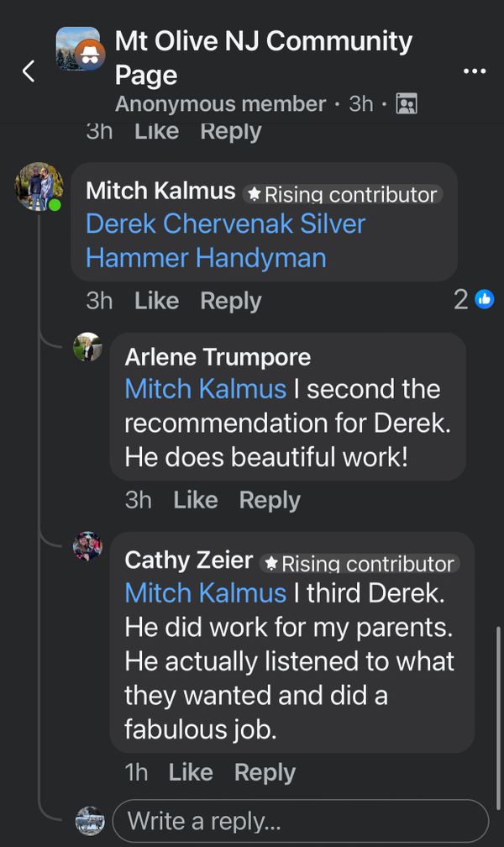Screen dimensions: 504x847
Task: Tap Rising contributor badge next to Mitch Kalmus
Action: click(x=343, y=194)
